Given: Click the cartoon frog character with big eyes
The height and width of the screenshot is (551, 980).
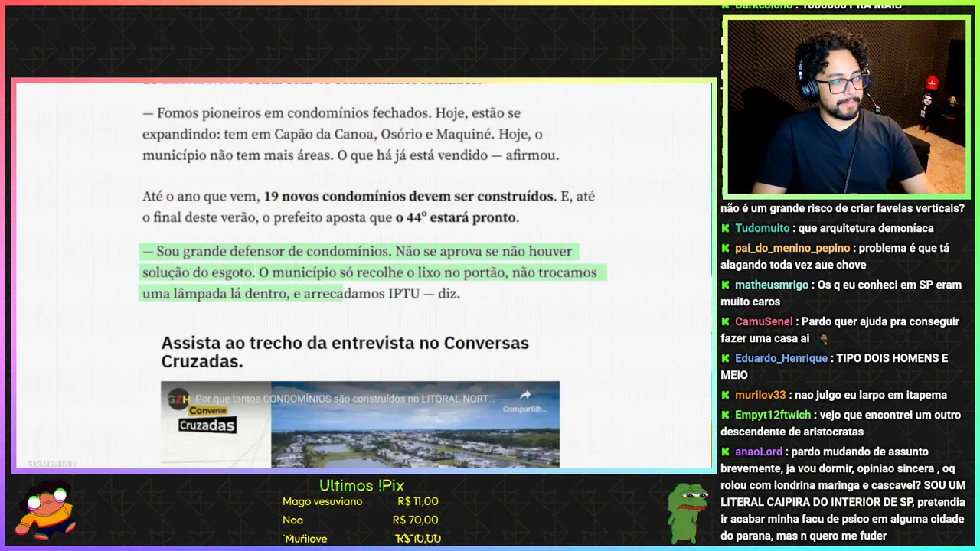Looking at the screenshot, I should pos(47,510).
